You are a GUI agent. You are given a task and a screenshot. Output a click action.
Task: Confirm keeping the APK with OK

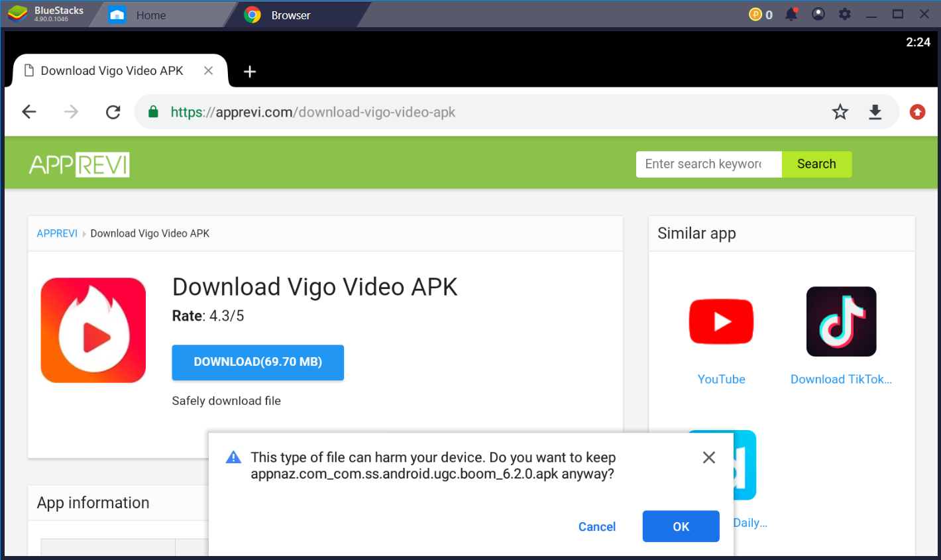(681, 526)
